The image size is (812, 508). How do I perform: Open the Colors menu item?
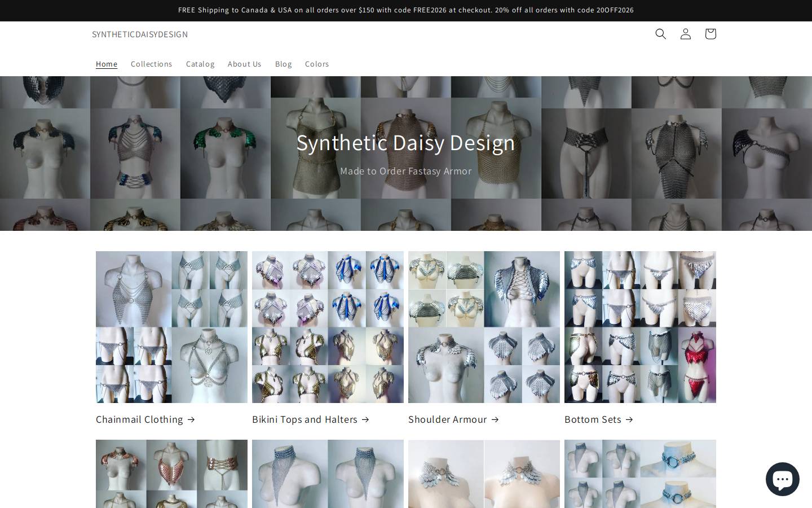[317, 64]
